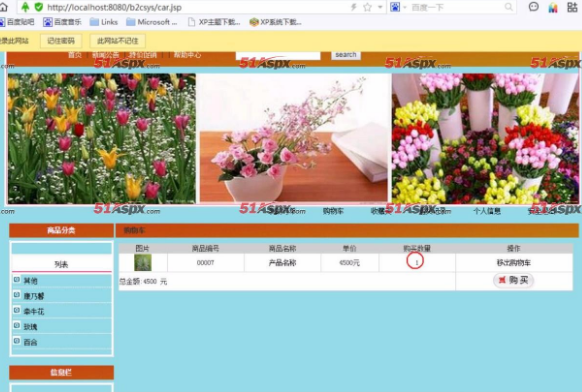
Task: Click the 总金额 4500 元 total text
Action: [x=143, y=282]
